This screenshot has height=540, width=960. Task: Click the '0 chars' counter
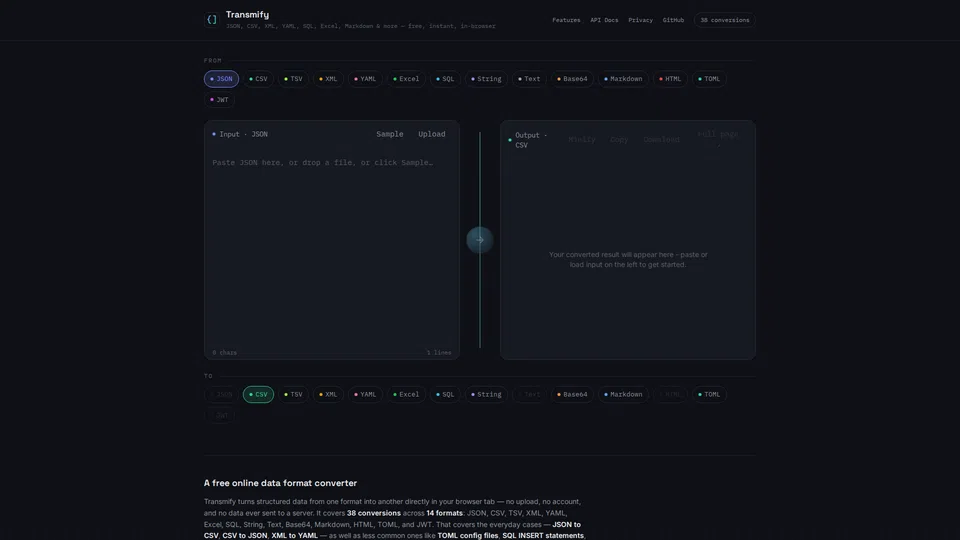(x=225, y=353)
